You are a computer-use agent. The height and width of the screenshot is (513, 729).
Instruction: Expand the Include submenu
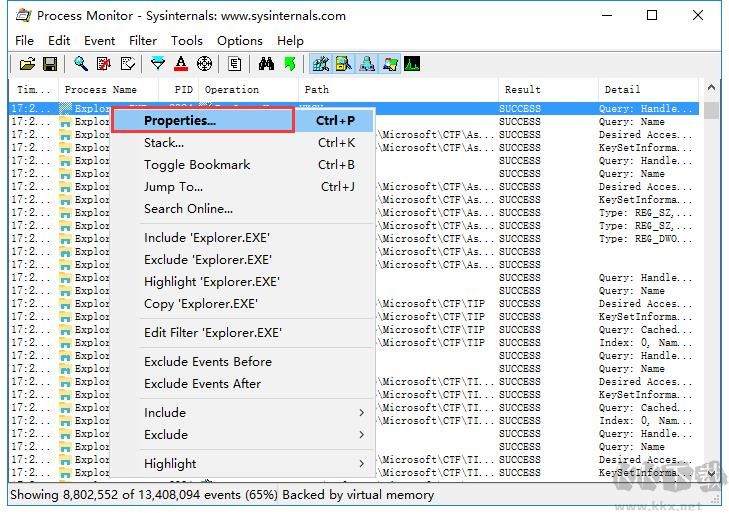tap(242, 413)
